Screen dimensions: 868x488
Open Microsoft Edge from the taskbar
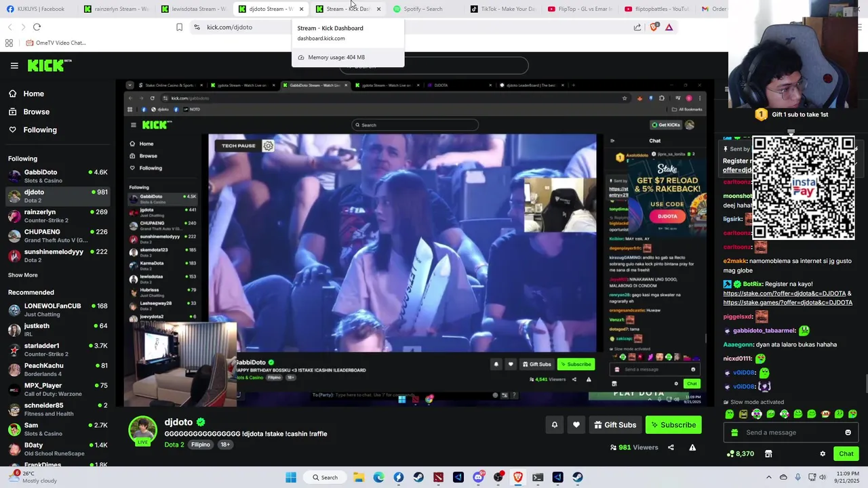tap(378, 477)
